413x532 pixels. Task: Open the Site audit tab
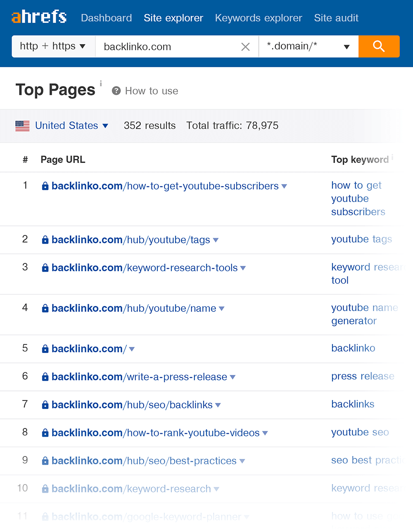336,18
